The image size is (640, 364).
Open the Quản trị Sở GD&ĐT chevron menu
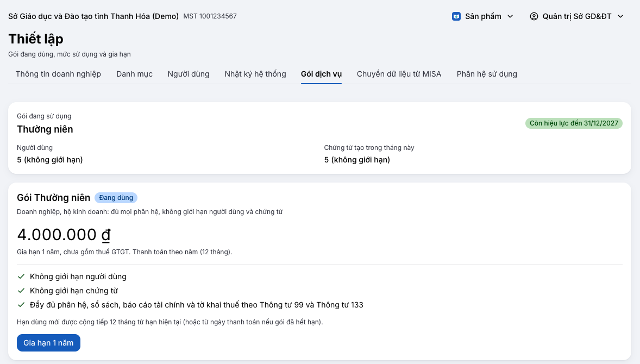click(620, 16)
